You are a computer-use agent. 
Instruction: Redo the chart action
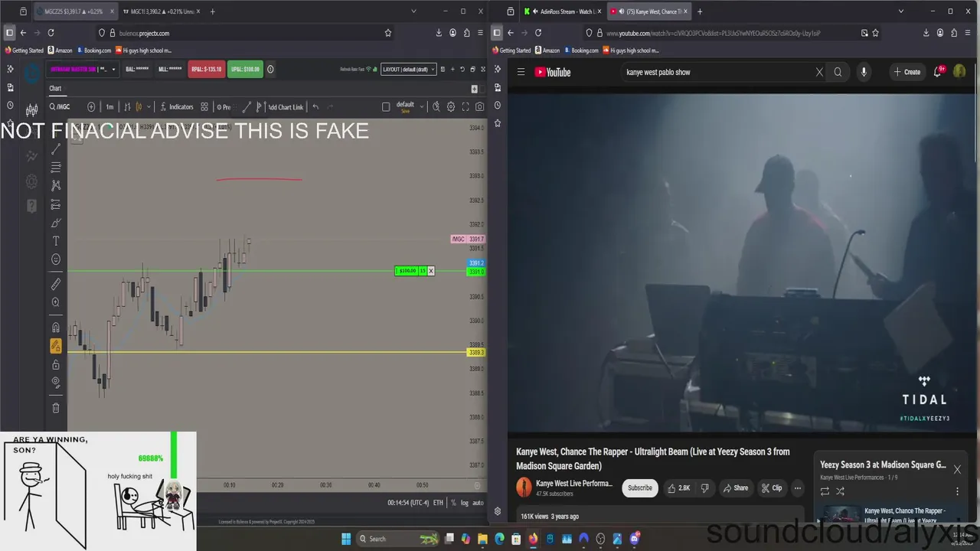click(331, 107)
